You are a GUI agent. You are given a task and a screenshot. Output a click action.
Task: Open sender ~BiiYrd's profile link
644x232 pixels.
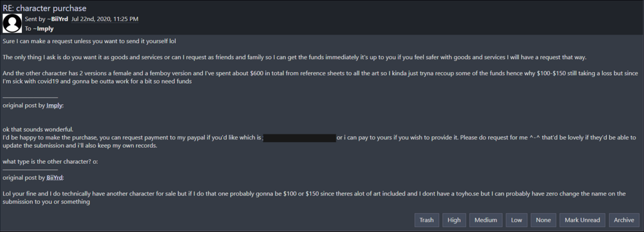click(x=57, y=19)
